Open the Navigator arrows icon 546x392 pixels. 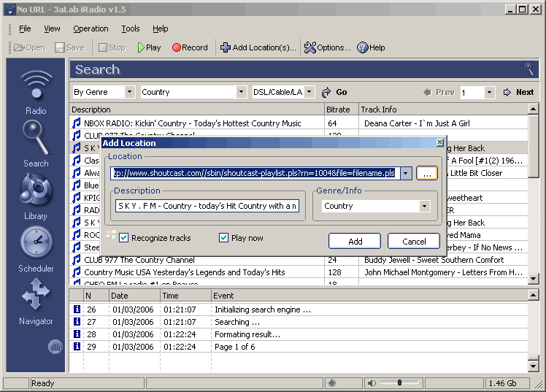click(36, 294)
